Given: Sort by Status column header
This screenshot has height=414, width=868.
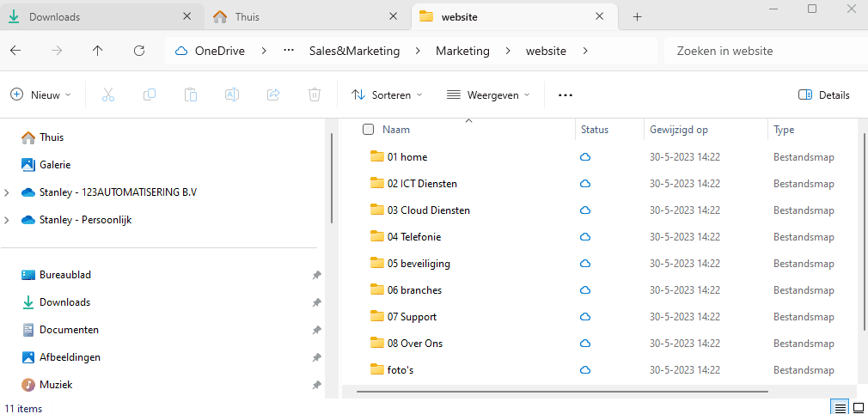Looking at the screenshot, I should (595, 130).
